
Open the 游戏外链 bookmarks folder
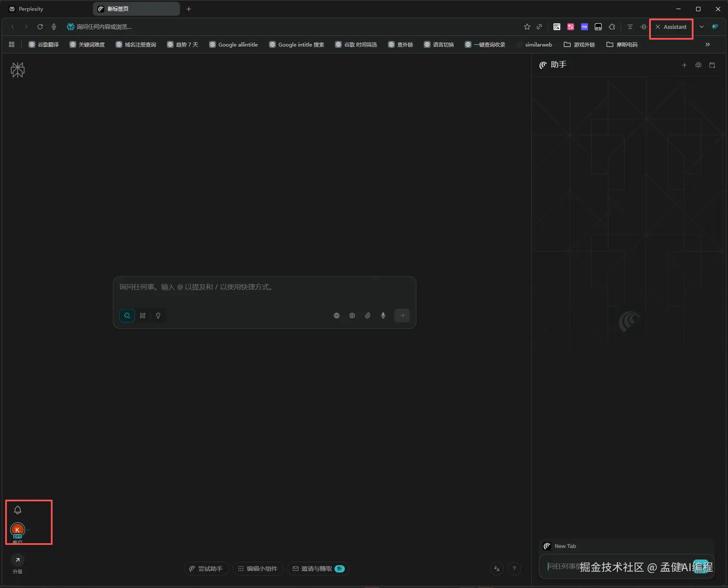[579, 44]
